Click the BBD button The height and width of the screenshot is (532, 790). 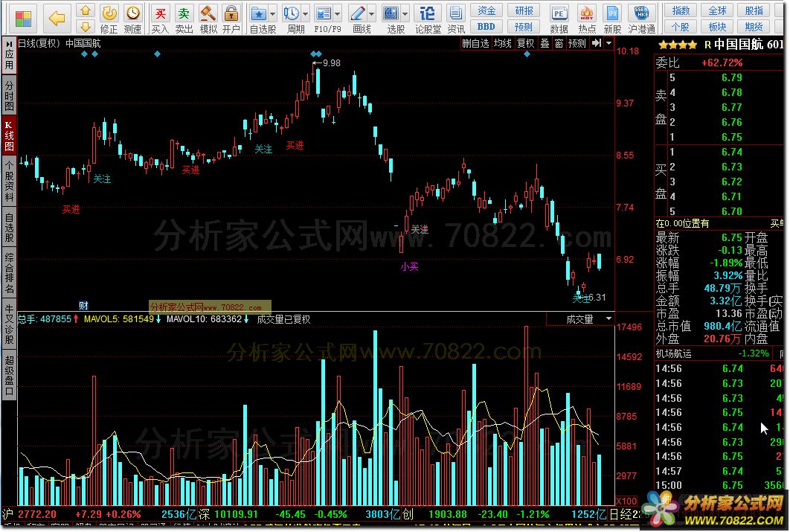pyautogui.click(x=486, y=26)
